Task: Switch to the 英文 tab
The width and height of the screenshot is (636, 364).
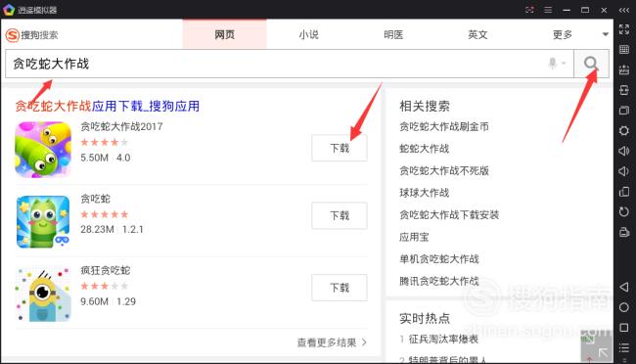Action: click(x=477, y=34)
